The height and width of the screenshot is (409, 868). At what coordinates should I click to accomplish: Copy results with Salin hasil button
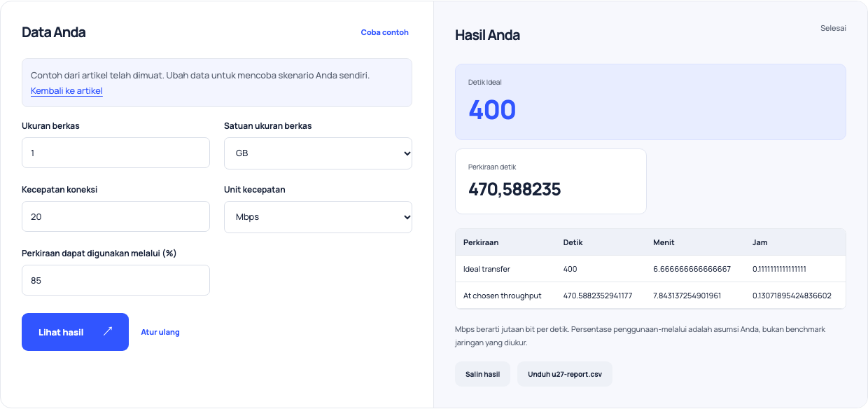coord(482,374)
